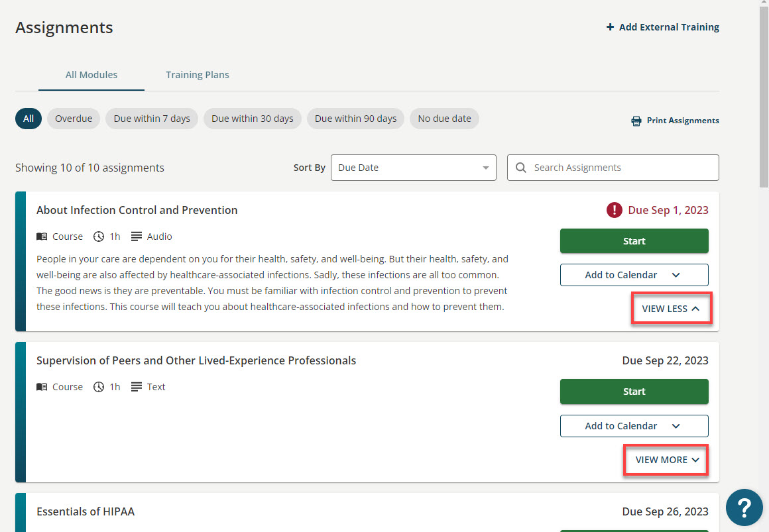Click the red overdue alert icon

point(614,209)
